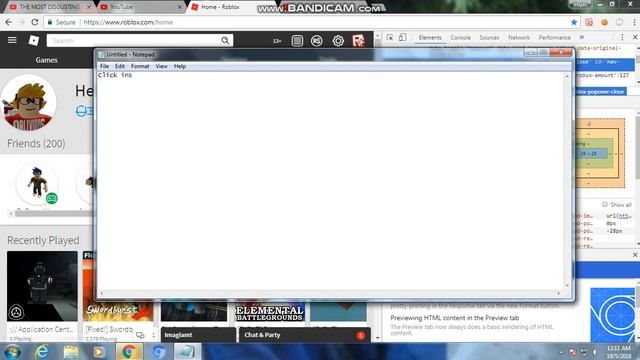Open the media player taskbar icon
The image size is (640, 360).
coord(99,352)
